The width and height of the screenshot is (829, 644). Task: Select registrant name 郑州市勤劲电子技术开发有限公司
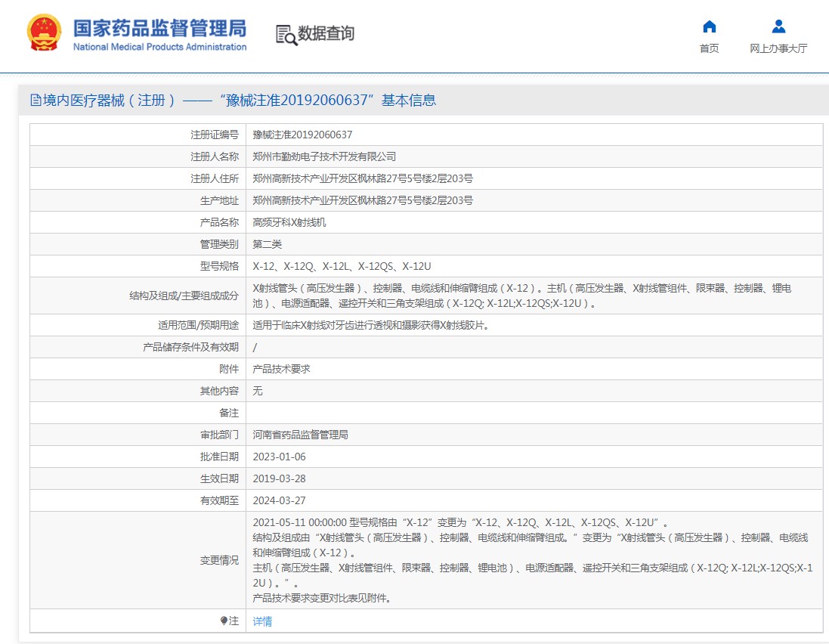[324, 156]
